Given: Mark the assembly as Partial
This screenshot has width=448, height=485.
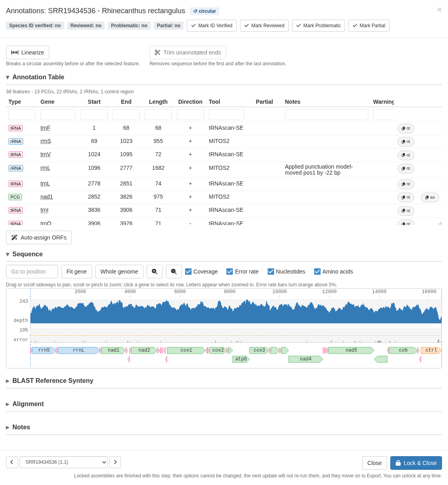Looking at the screenshot, I should pyautogui.click(x=369, y=26).
